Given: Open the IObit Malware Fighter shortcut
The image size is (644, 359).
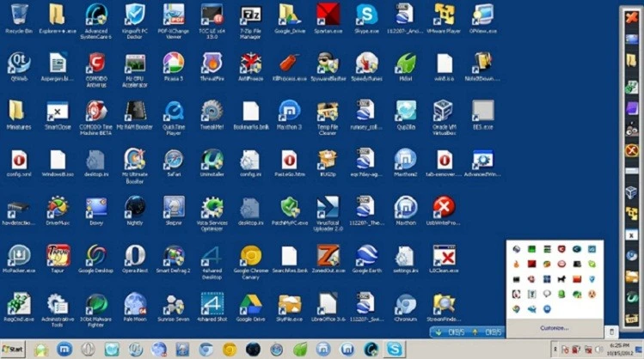Looking at the screenshot, I should [95, 310].
